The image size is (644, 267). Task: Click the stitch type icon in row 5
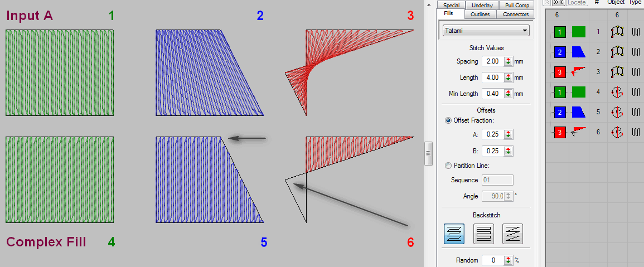coord(636,111)
